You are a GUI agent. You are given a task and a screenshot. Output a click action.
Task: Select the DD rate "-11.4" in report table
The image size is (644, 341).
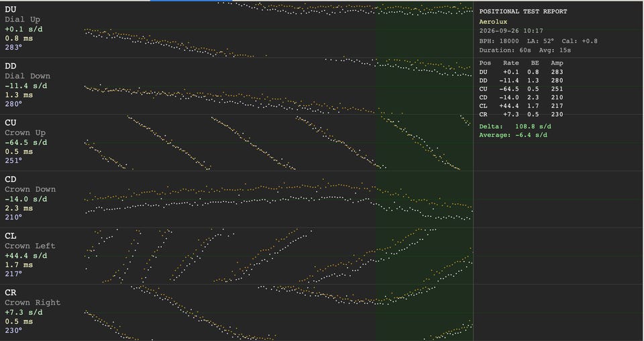509,81
